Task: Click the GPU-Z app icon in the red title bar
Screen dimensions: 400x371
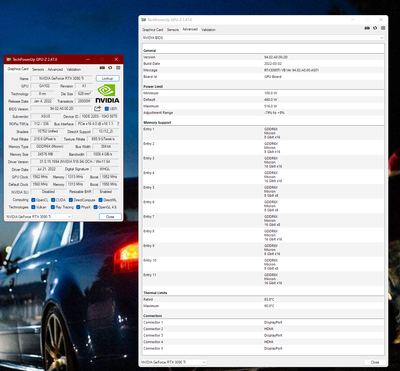Action: pyautogui.click(x=9, y=59)
